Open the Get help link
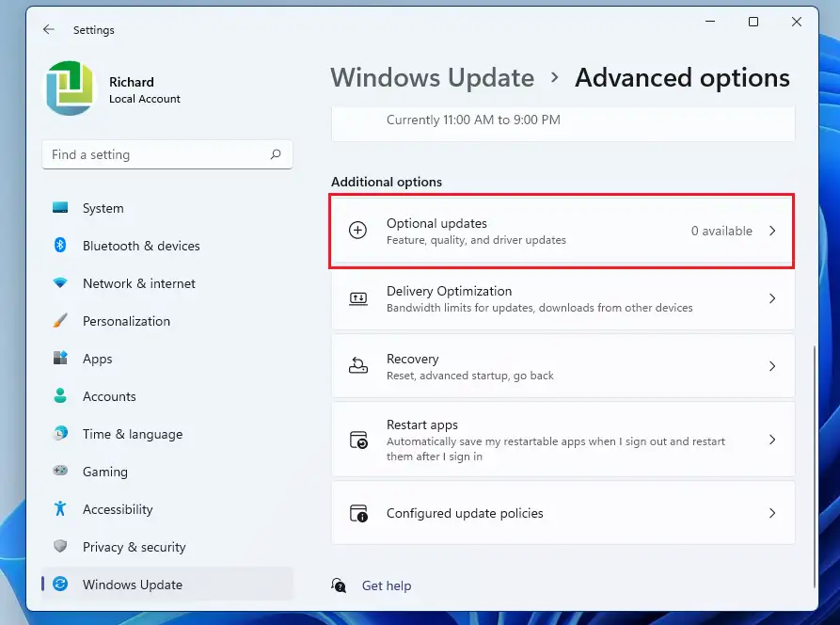 387,585
